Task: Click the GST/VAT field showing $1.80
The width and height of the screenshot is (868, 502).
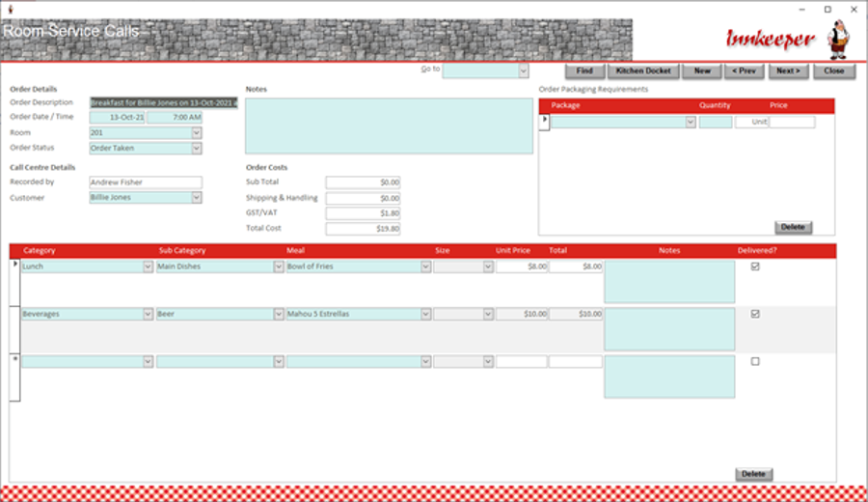Action: click(364, 213)
